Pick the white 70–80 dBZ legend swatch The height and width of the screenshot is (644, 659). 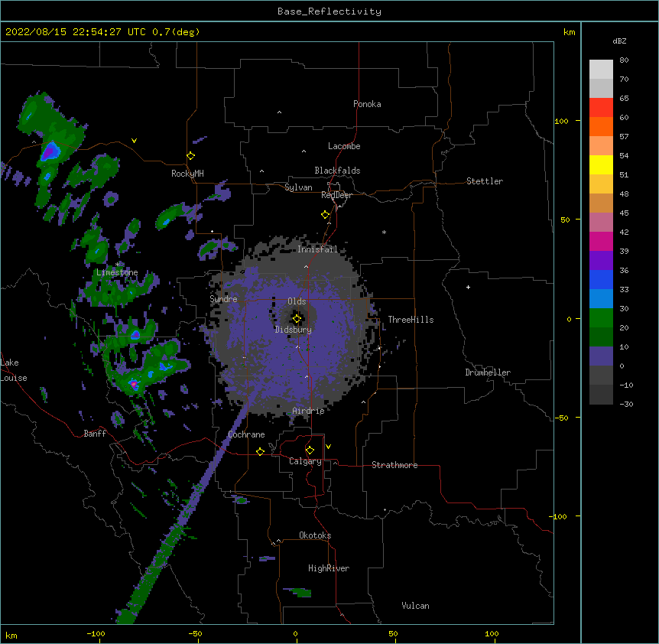[601, 70]
